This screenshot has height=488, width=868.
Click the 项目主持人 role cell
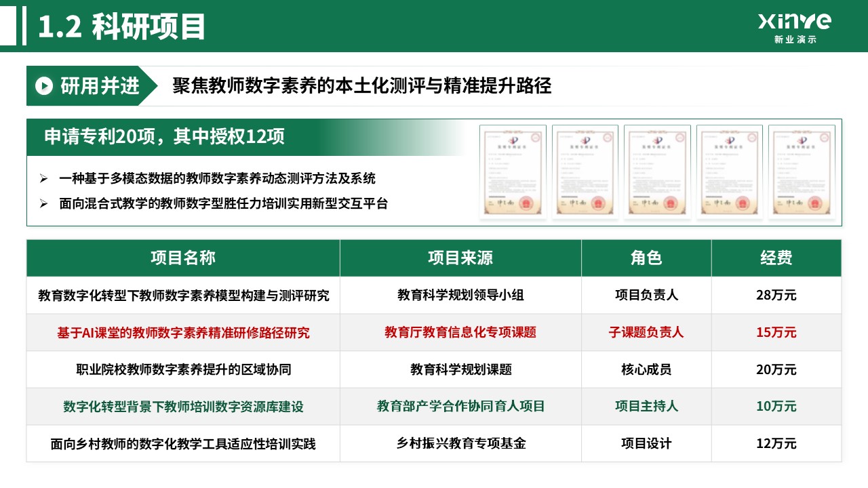[646, 407]
